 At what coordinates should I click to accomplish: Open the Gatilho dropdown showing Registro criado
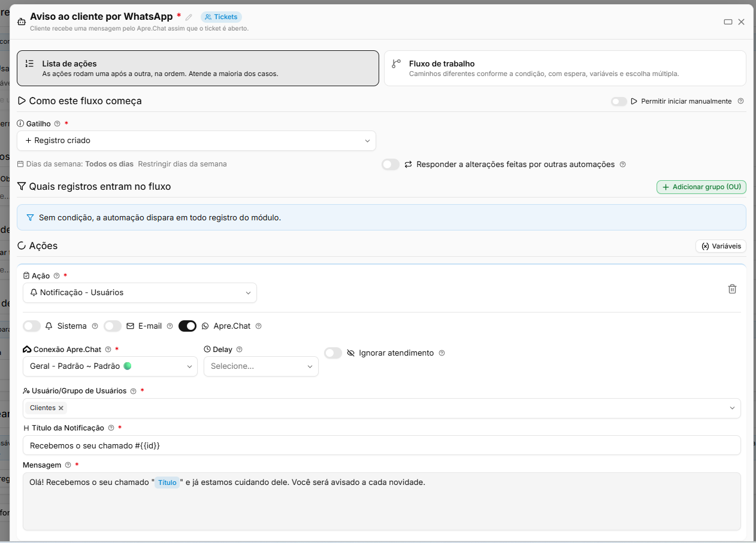pyautogui.click(x=196, y=141)
